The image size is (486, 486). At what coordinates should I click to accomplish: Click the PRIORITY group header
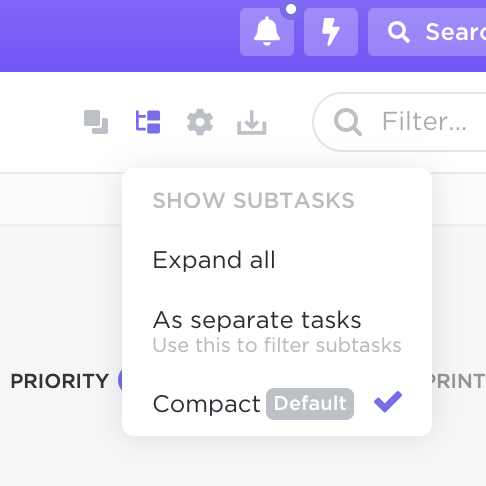pos(60,381)
